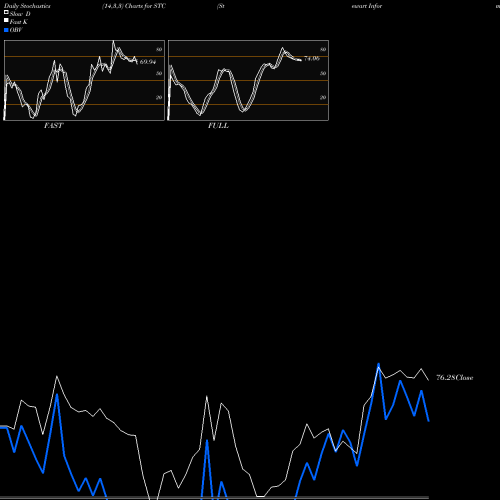
Task: Select the 'Slow D' legend label
Action: tap(20, 14)
